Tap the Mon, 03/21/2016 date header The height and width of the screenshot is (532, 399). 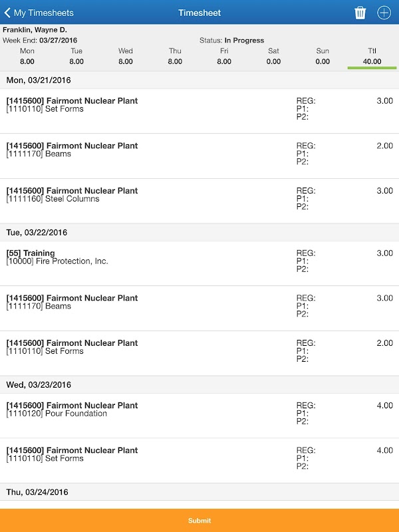[199, 80]
